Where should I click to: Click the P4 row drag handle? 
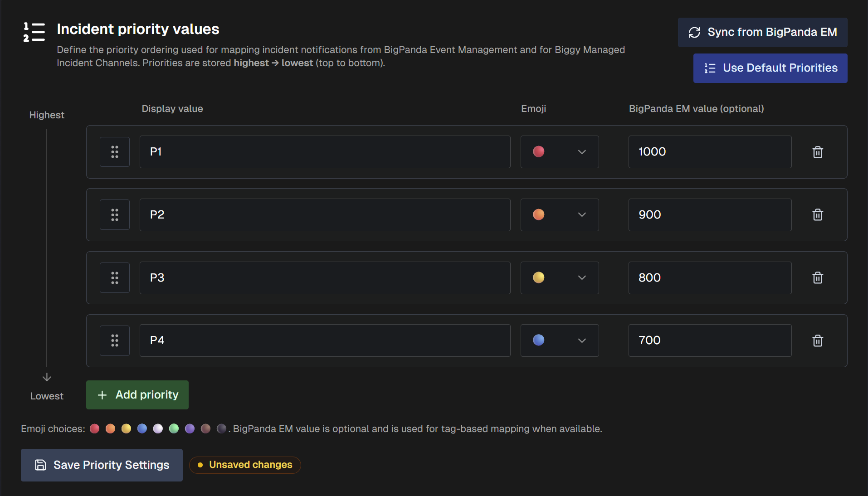(x=115, y=340)
